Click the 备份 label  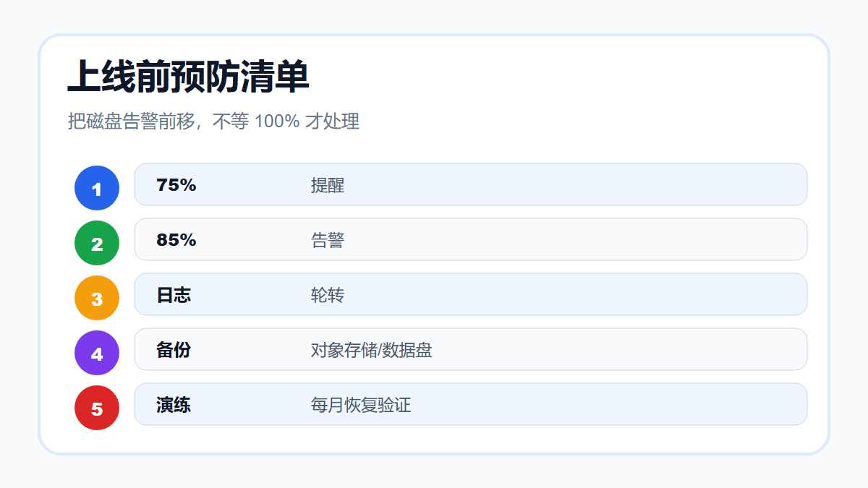point(174,350)
